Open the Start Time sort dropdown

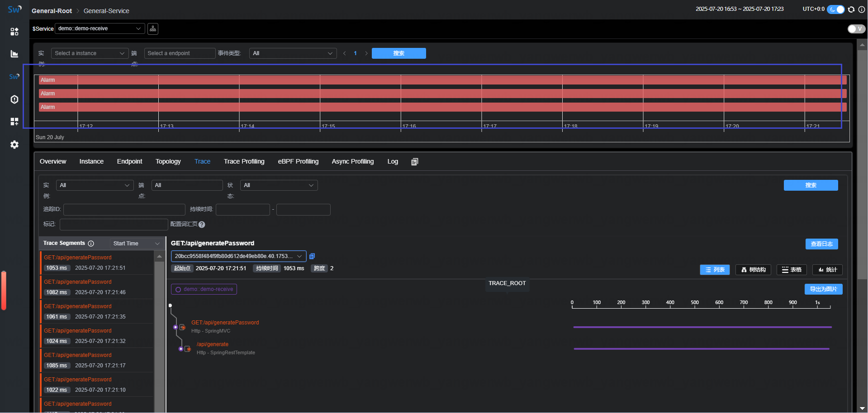point(136,244)
